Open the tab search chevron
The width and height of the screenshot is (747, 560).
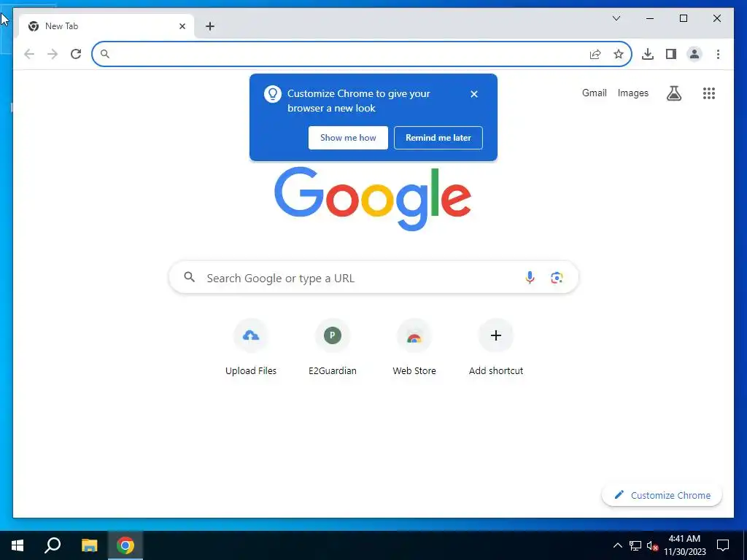tap(616, 18)
